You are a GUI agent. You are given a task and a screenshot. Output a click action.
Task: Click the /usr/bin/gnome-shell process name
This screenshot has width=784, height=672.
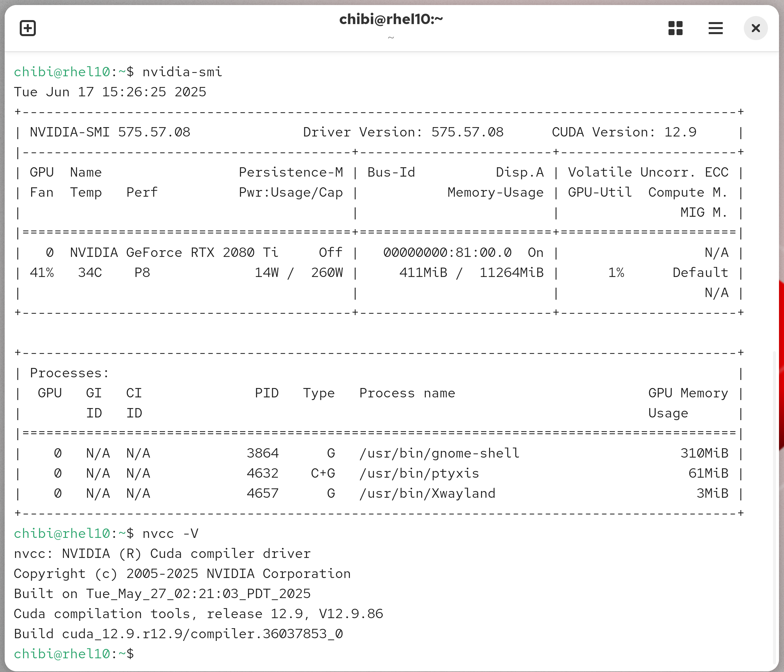point(439,453)
